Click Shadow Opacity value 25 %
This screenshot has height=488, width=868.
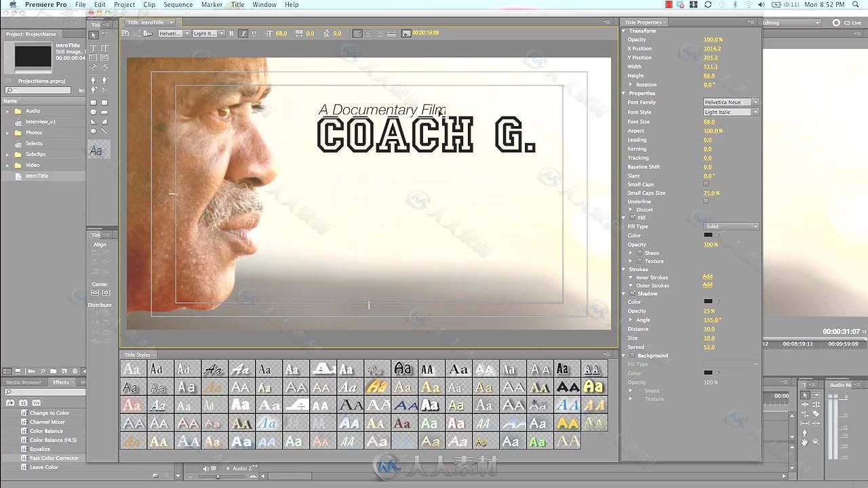709,311
